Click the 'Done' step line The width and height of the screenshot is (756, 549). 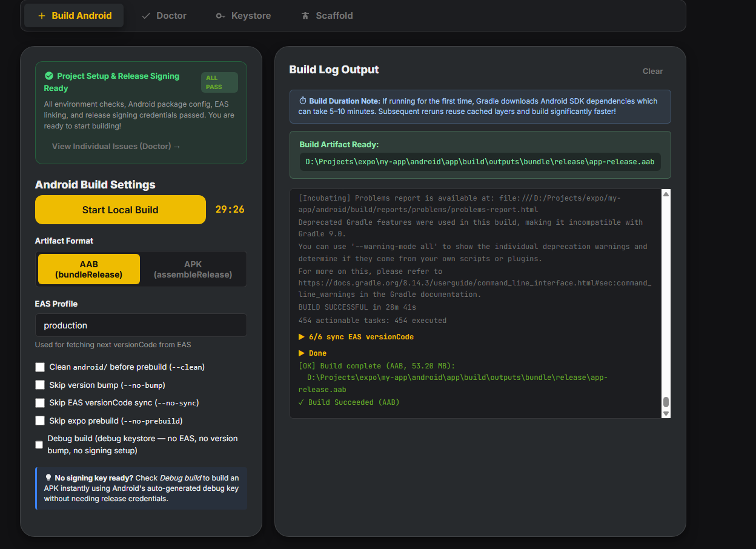(313, 353)
